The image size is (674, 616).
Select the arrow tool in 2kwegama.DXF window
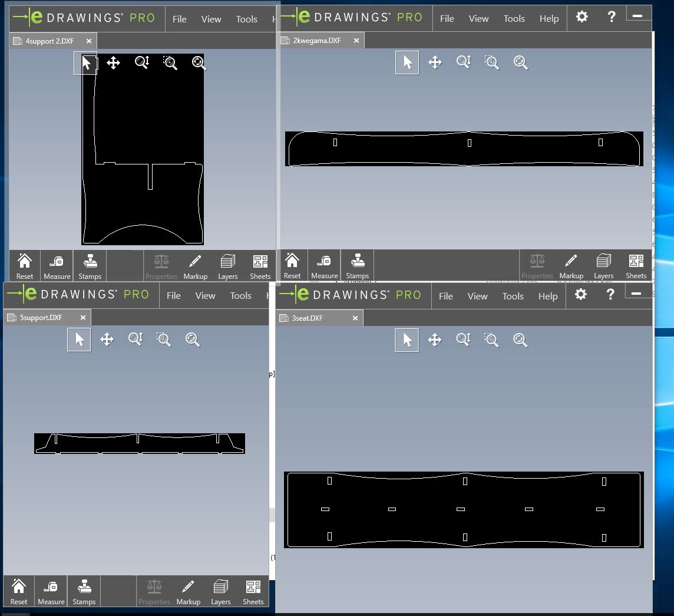tap(407, 63)
